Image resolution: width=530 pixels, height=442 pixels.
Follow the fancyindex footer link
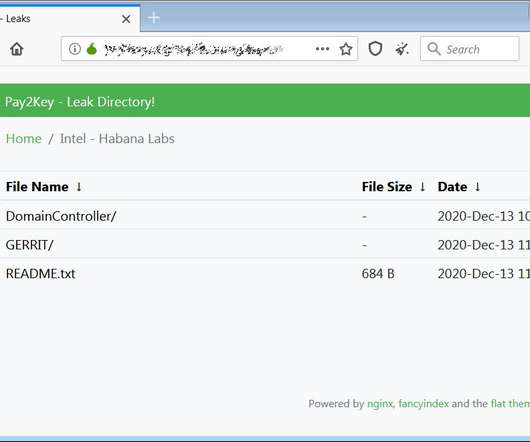click(x=424, y=403)
